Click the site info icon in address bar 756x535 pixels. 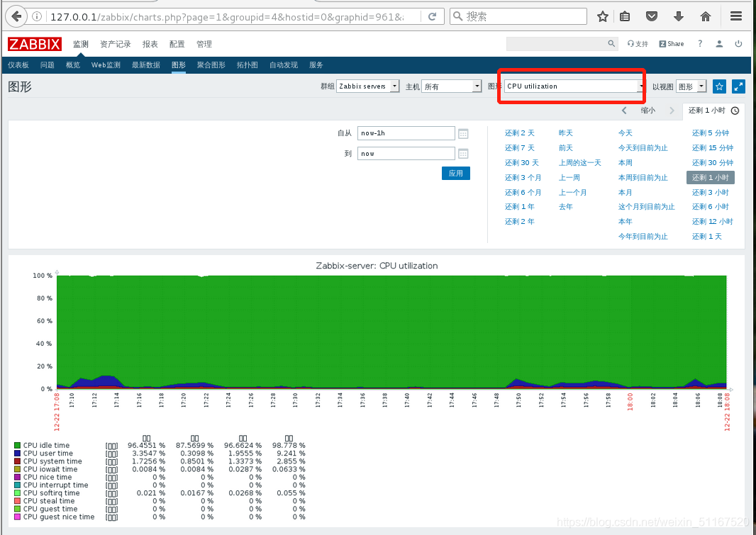coord(37,16)
